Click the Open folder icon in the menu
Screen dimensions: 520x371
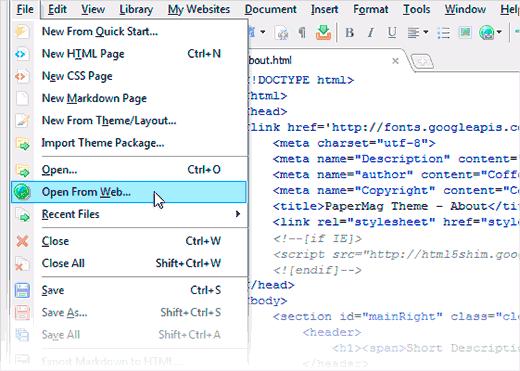click(x=23, y=170)
